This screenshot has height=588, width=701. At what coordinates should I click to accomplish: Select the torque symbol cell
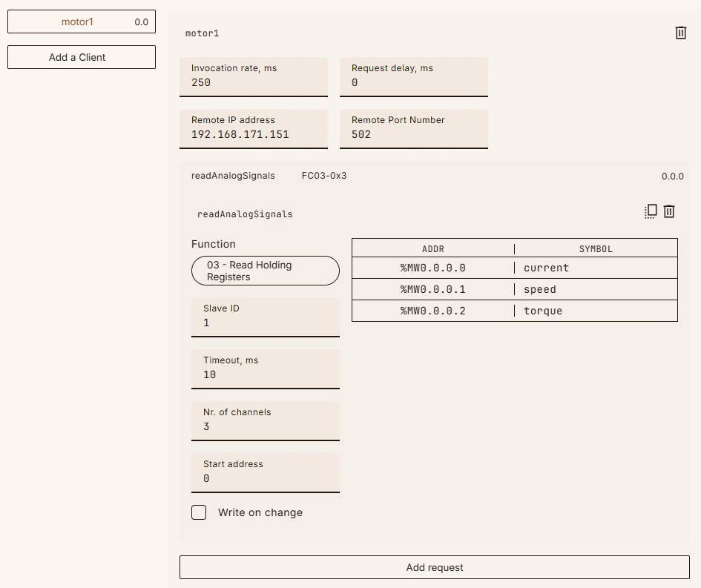click(x=596, y=311)
